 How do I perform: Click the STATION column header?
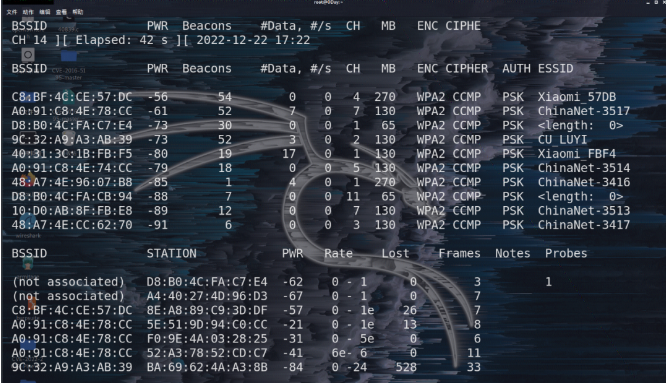[172, 253]
